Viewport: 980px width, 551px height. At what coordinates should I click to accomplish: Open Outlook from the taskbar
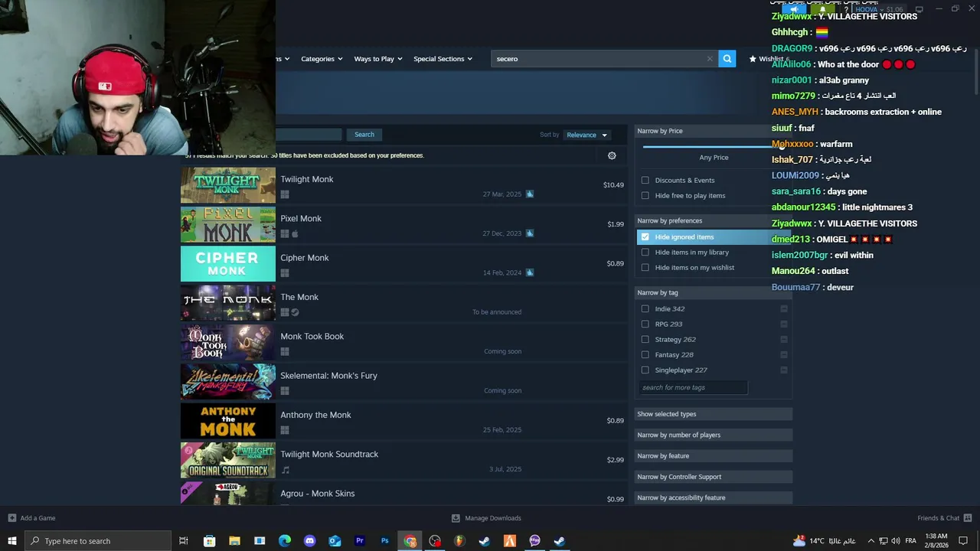coord(335,541)
